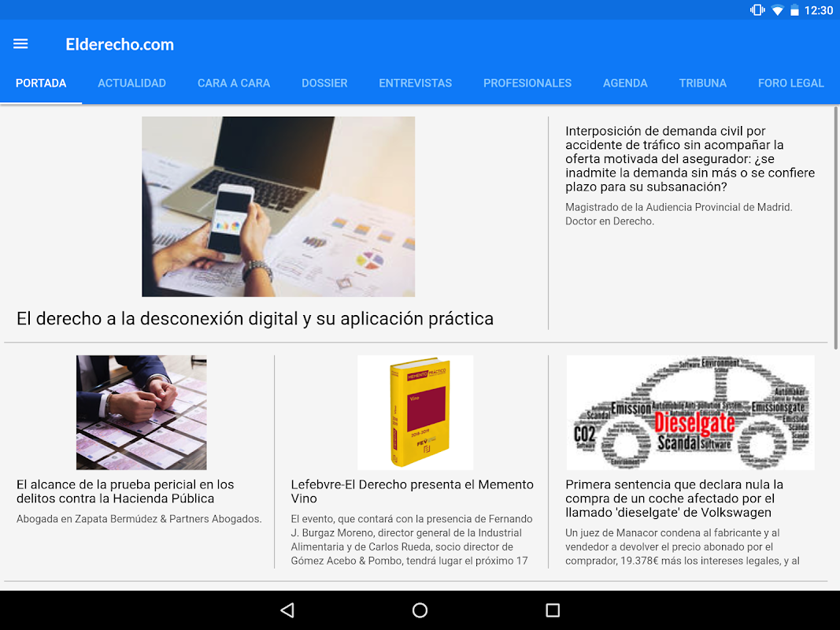Tap the Wi-Fi status icon
Screen dimensions: 840x630
[x=777, y=10]
